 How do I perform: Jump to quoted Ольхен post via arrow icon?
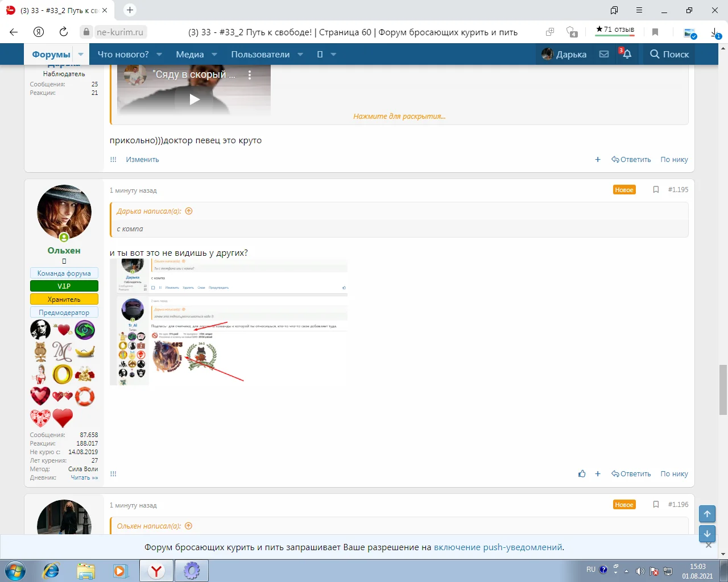[189, 526]
